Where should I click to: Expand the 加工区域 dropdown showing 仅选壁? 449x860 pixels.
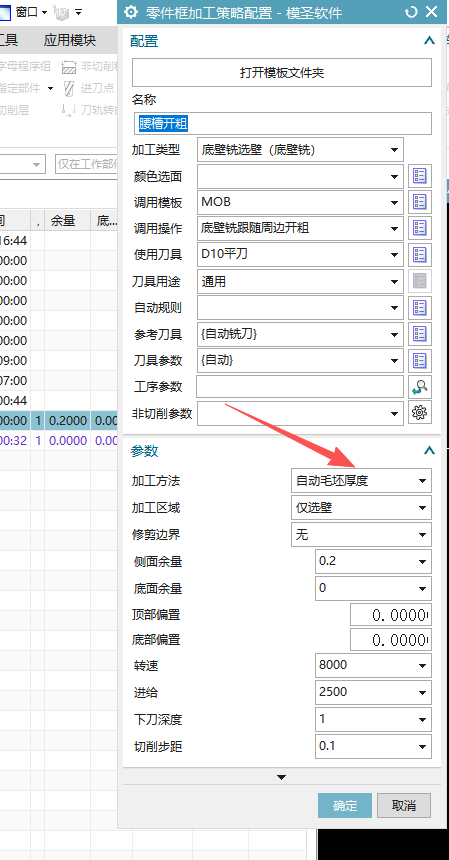coord(361,508)
